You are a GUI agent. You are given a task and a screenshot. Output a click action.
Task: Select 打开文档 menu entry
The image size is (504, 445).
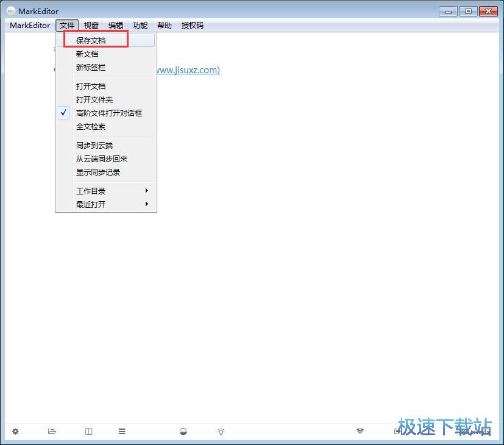(x=106, y=86)
